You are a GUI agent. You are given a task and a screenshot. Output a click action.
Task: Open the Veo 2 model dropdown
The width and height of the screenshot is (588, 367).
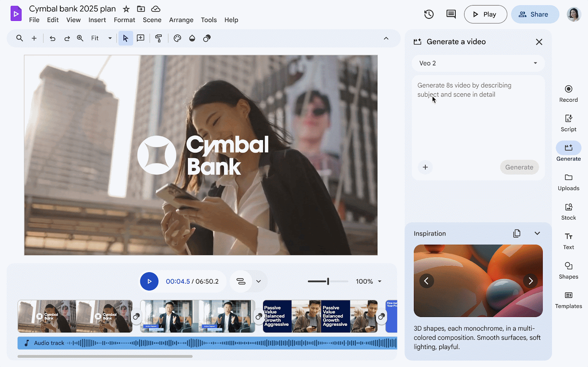478,63
